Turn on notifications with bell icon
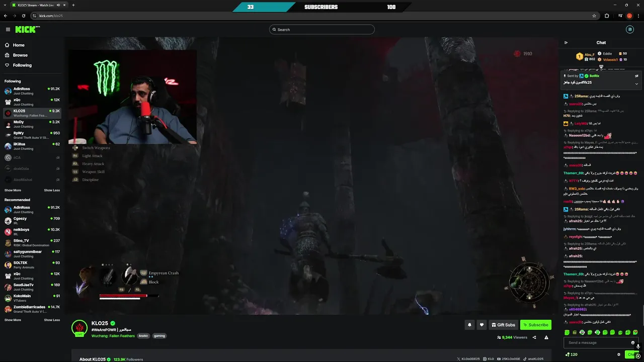The image size is (644, 362). pos(469,325)
